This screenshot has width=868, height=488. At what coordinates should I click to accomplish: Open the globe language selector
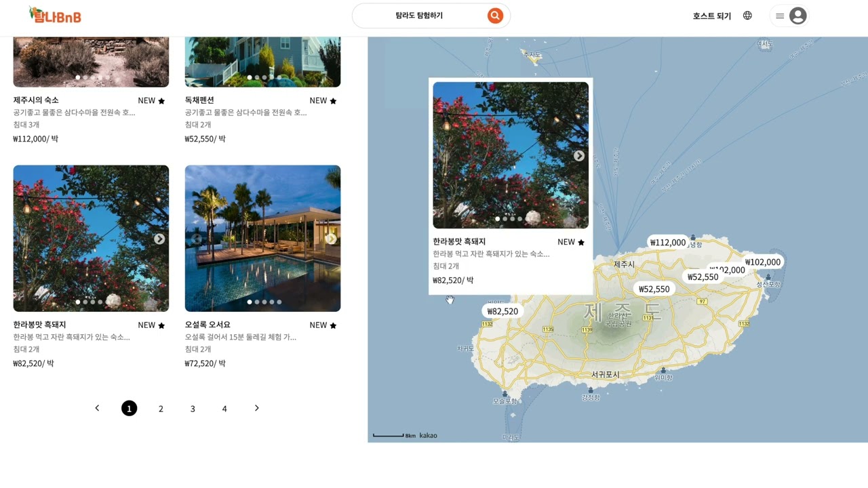747,16
